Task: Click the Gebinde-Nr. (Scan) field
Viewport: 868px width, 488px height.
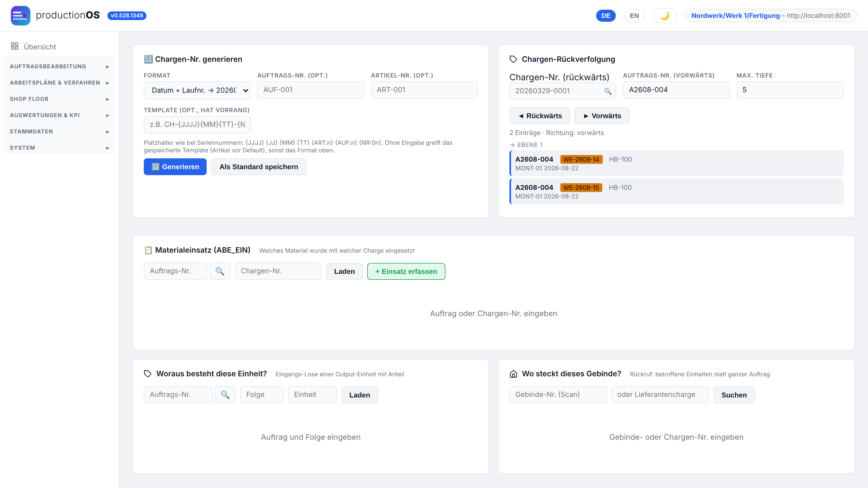Action: pos(558,395)
